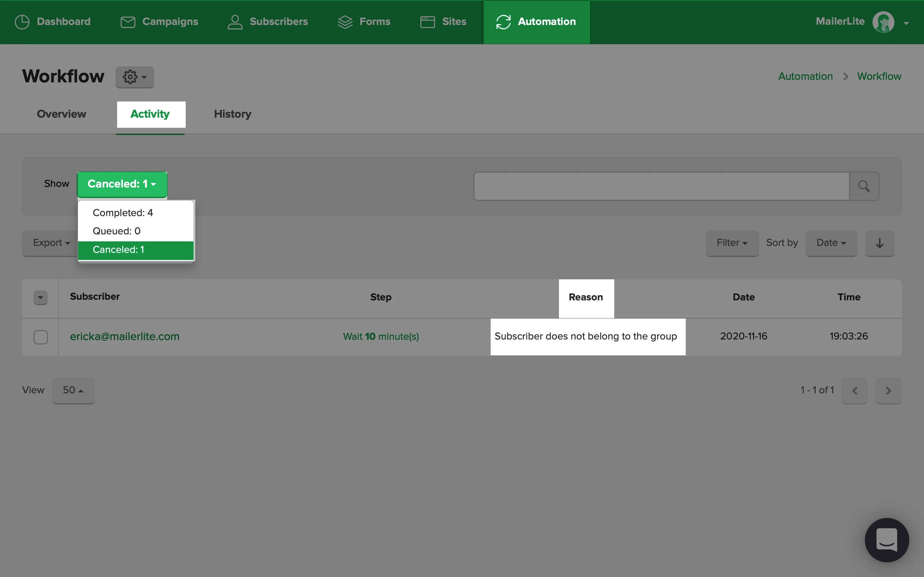Switch to the History tab

(x=232, y=114)
